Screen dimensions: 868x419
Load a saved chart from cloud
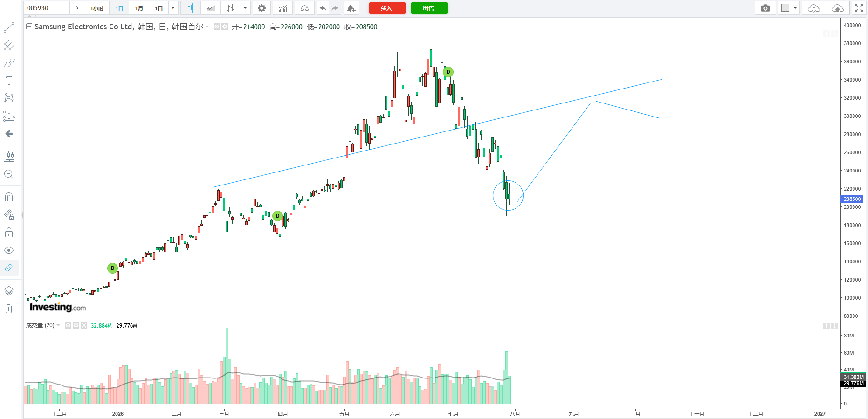pyautogui.click(x=814, y=8)
